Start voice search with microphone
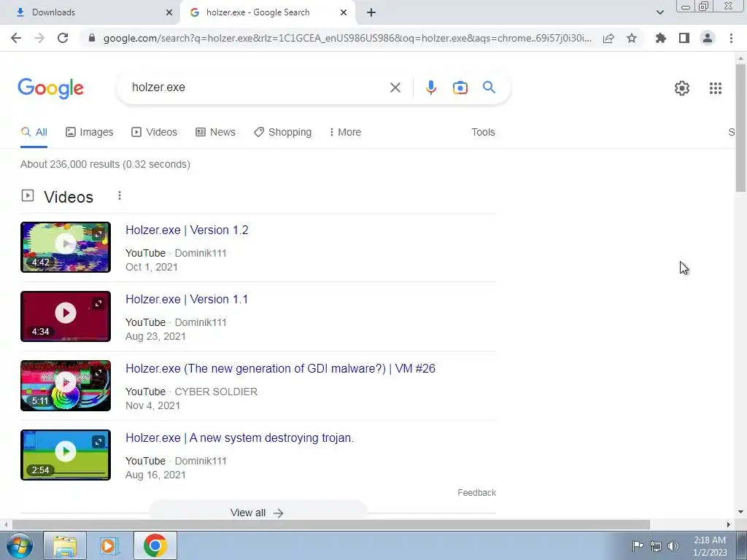This screenshot has width=747, height=560. [x=430, y=87]
